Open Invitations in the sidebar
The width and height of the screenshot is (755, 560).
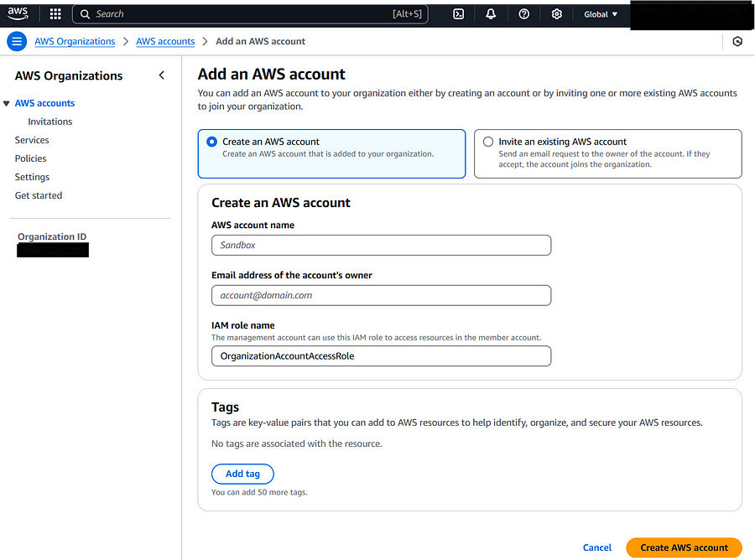50,122
